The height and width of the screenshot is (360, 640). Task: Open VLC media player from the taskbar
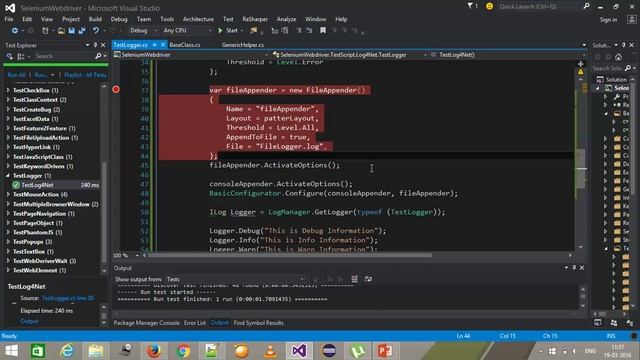click(x=270, y=351)
